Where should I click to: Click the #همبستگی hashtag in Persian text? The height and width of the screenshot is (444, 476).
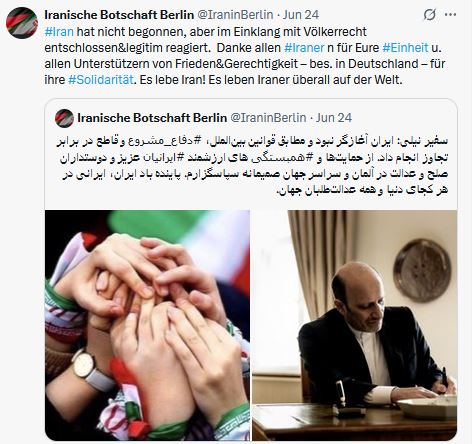coord(283,158)
